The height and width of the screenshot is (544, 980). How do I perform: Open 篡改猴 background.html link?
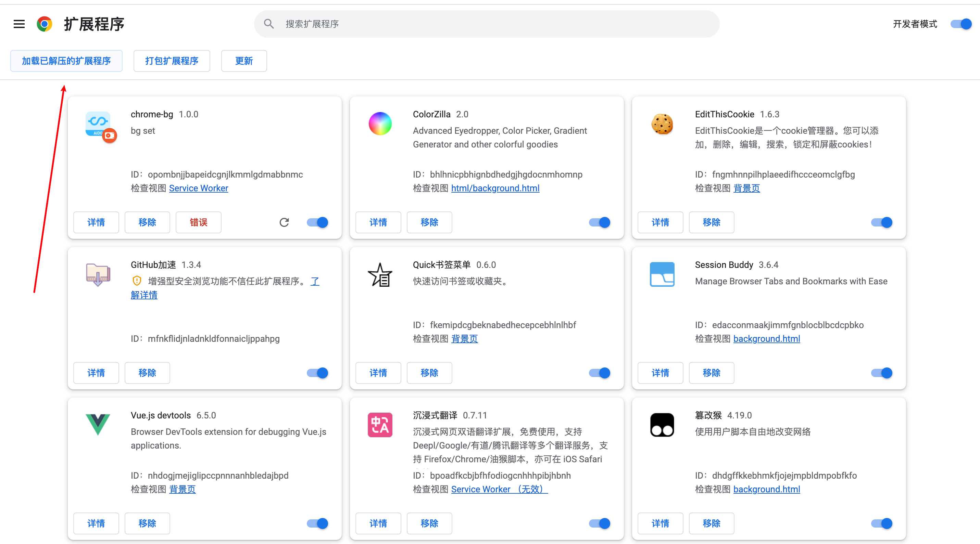point(767,489)
